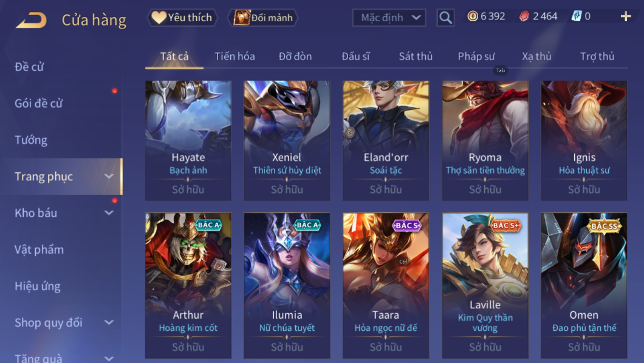Select the Omen Đao phủ tận thế card
The height and width of the screenshot is (363, 644).
584,285
